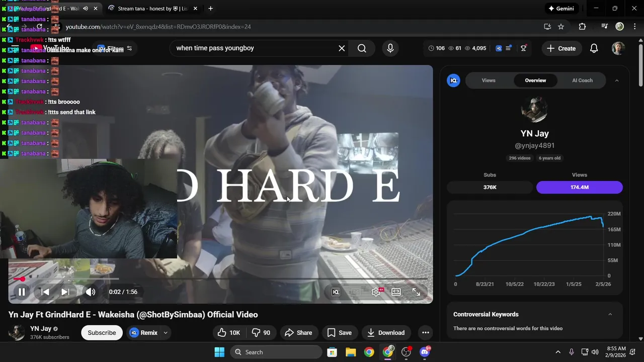Dislike the video showing 90
The image size is (644, 362).
261,333
